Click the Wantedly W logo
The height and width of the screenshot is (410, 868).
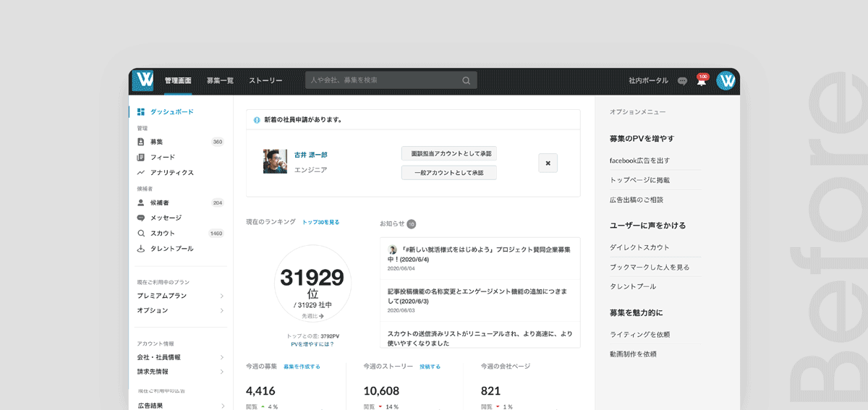[x=144, y=80]
